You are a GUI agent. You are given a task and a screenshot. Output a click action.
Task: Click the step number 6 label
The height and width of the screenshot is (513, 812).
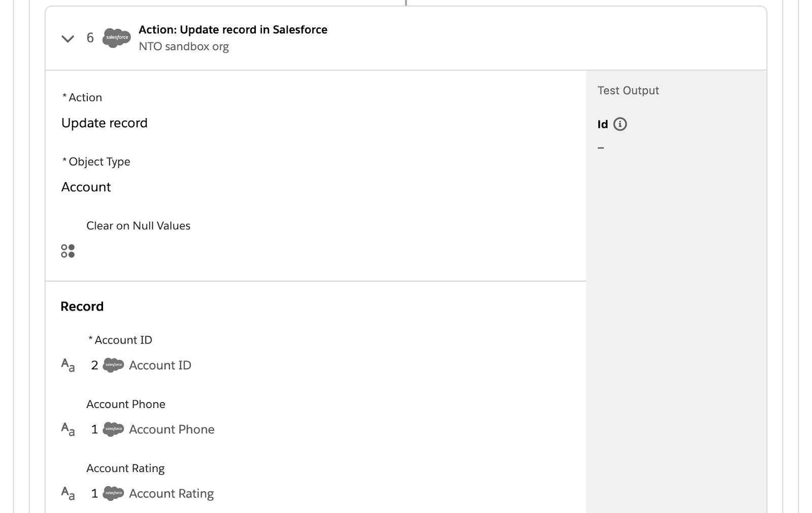(90, 38)
